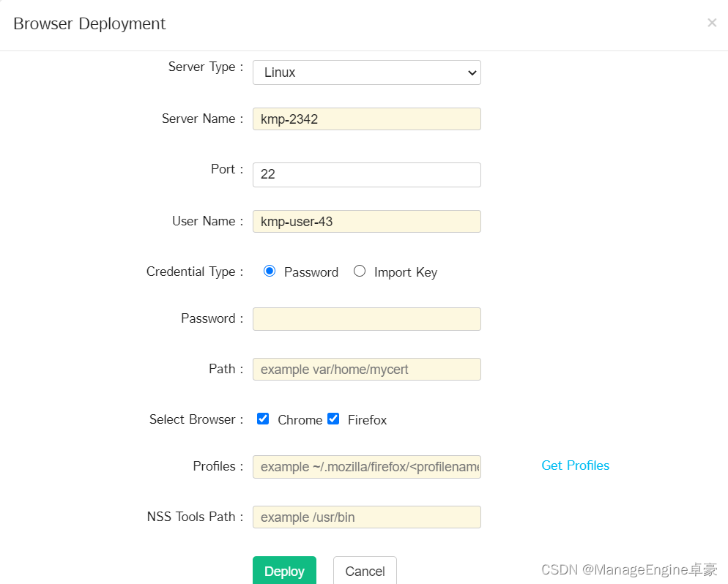728x584 pixels.
Task: Click the User Name input field
Action: pyautogui.click(x=367, y=221)
